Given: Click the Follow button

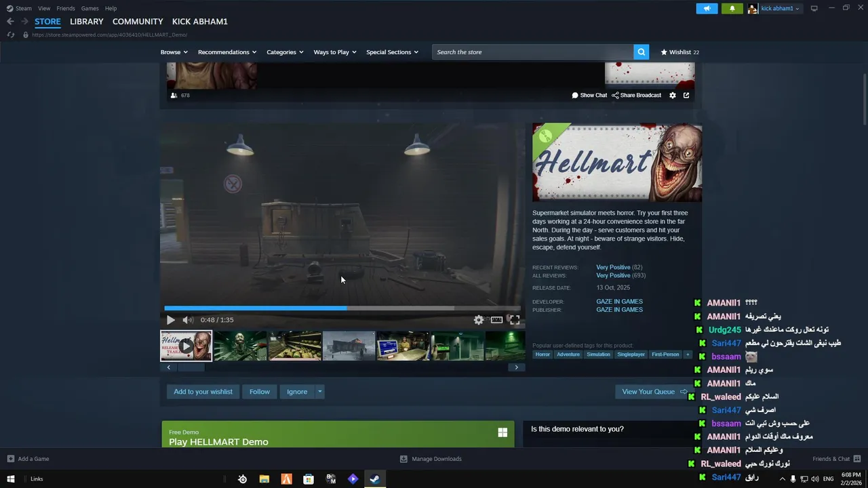Looking at the screenshot, I should 259,392.
